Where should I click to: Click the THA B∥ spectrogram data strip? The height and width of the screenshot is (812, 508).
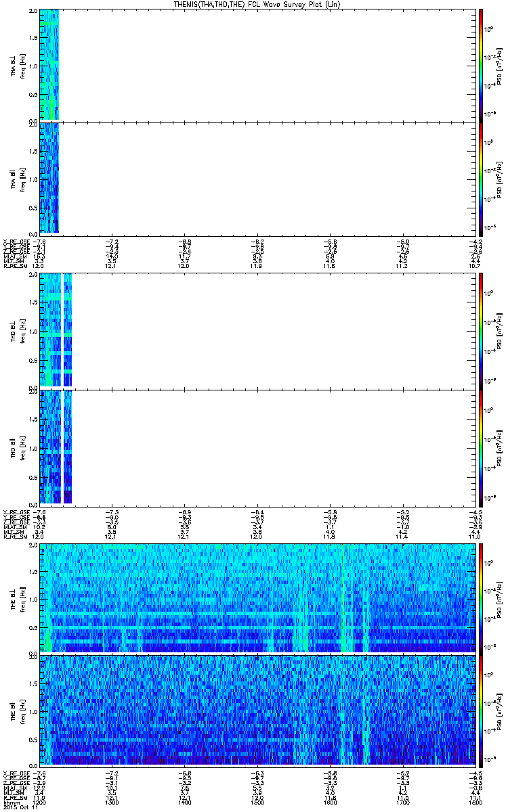[49, 178]
